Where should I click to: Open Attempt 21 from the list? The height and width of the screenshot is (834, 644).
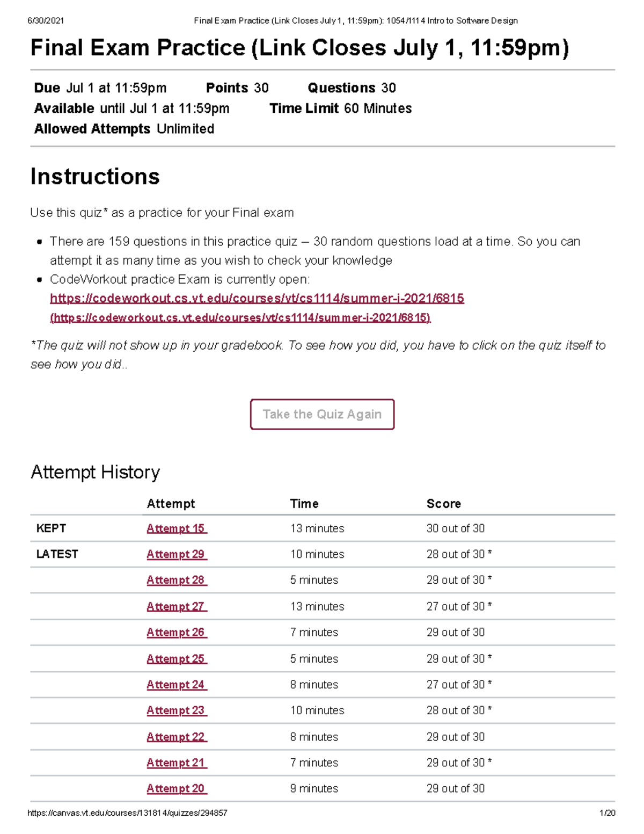click(175, 763)
